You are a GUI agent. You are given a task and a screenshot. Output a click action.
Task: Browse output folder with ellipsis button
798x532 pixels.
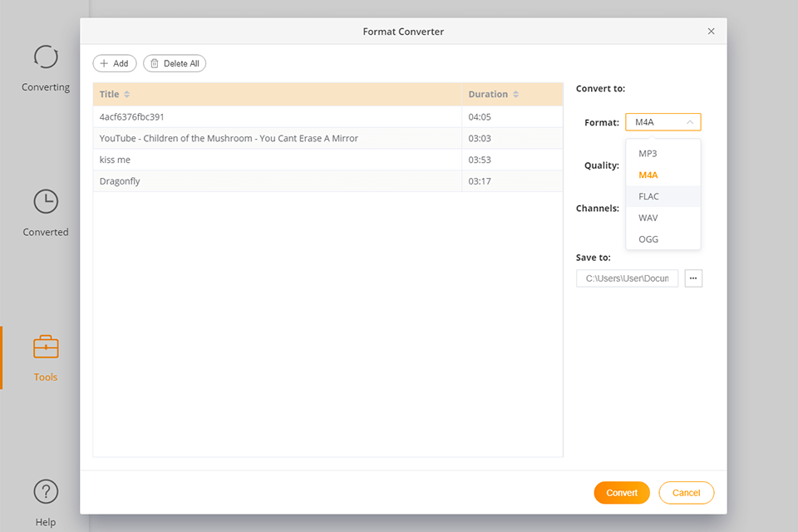tap(693, 278)
